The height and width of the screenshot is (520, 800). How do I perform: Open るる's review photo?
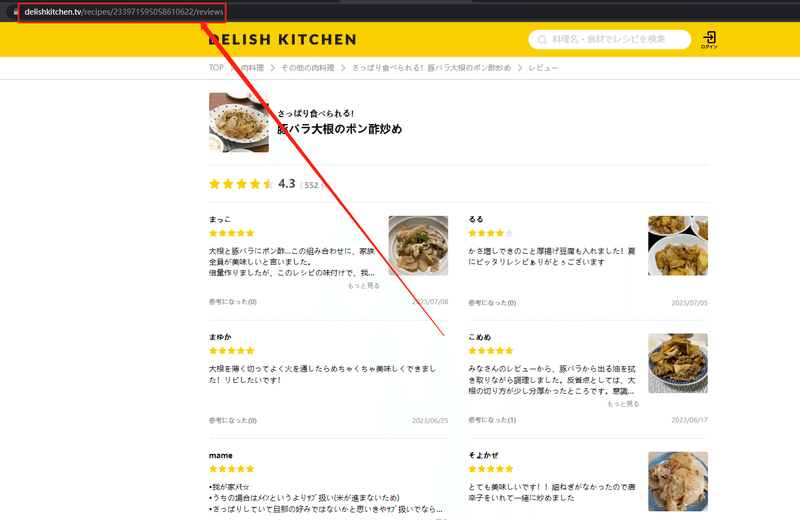(x=678, y=245)
